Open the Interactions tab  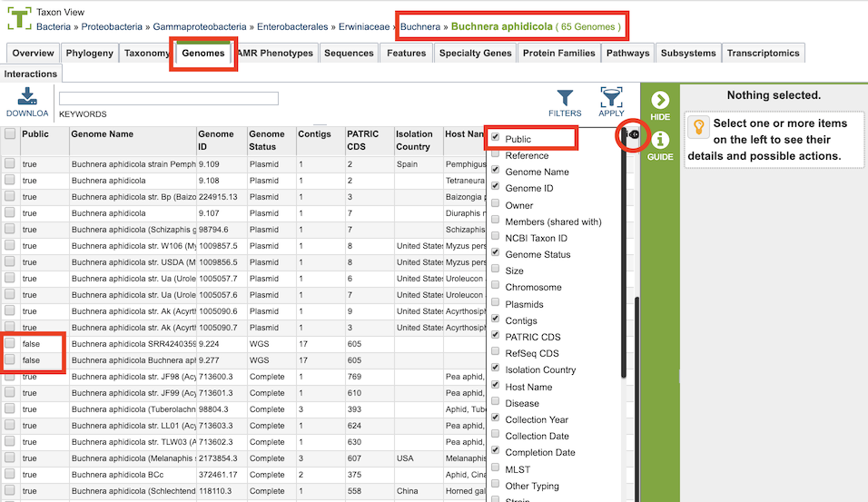(31, 74)
